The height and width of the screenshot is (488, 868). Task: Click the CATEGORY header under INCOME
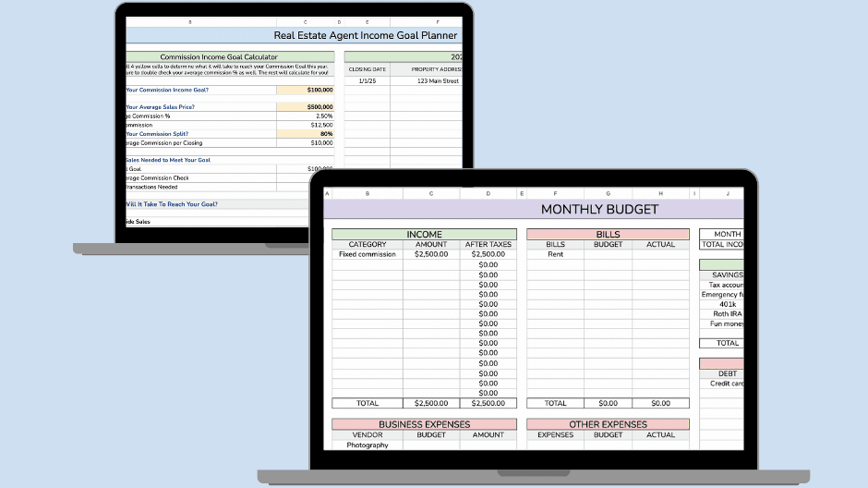pos(368,244)
